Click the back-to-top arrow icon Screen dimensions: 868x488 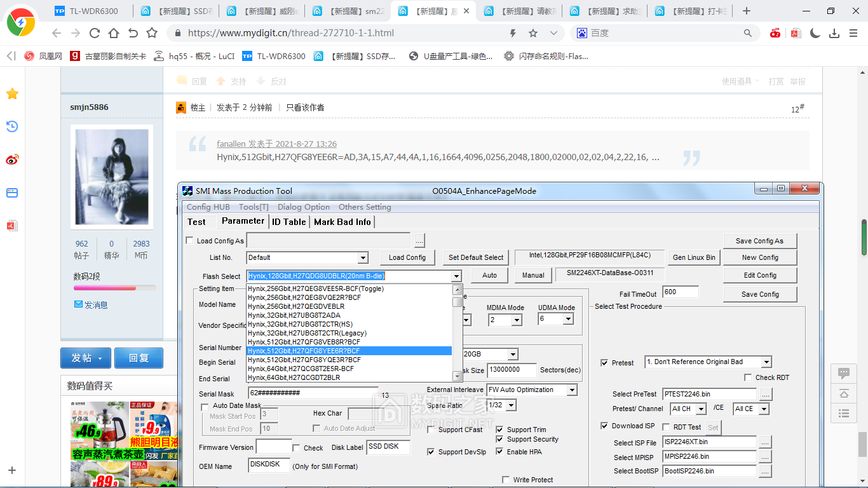(x=844, y=393)
